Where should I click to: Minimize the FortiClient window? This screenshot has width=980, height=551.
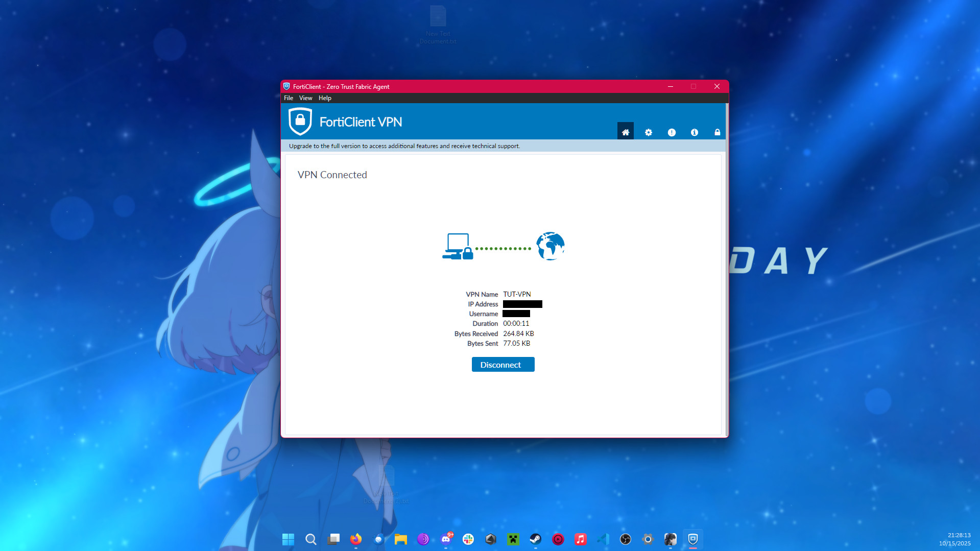coord(671,87)
